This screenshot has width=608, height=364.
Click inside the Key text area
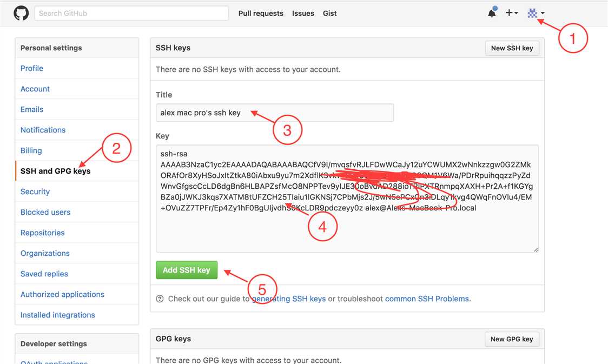347,233
